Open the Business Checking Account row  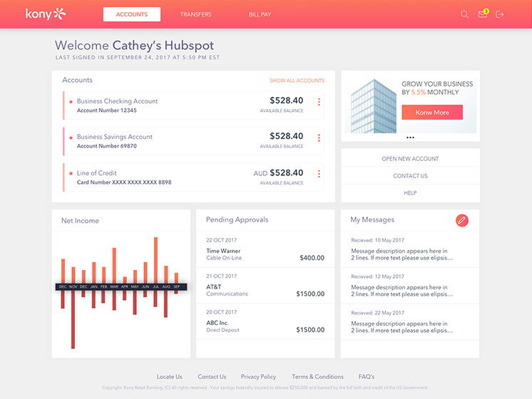(193, 105)
